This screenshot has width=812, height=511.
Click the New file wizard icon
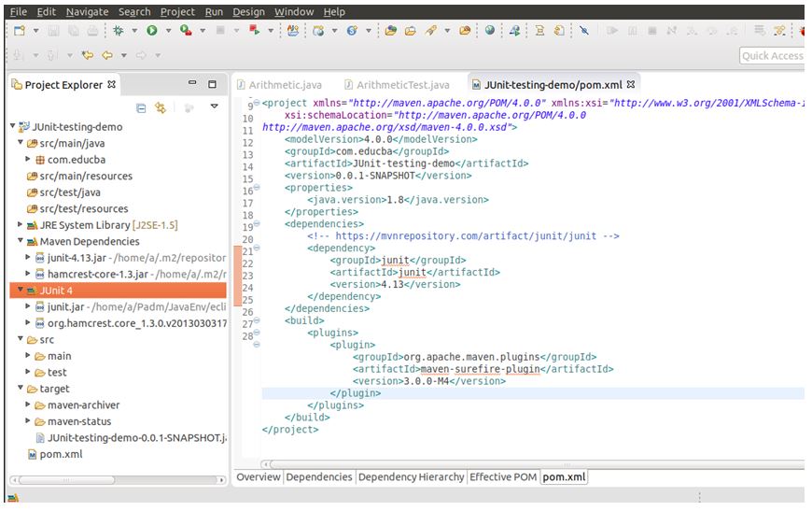(20, 31)
